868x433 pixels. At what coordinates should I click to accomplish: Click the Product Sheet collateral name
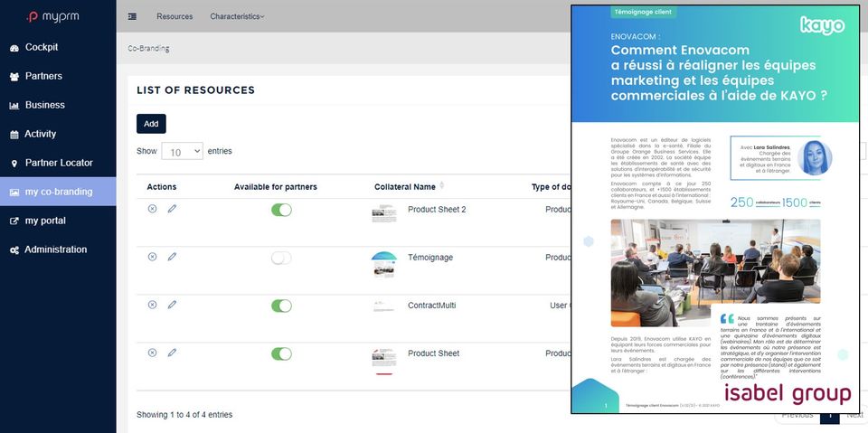click(433, 353)
